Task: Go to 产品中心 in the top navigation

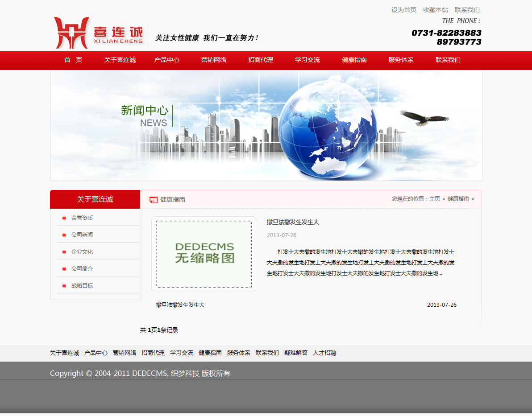Action: pos(166,60)
